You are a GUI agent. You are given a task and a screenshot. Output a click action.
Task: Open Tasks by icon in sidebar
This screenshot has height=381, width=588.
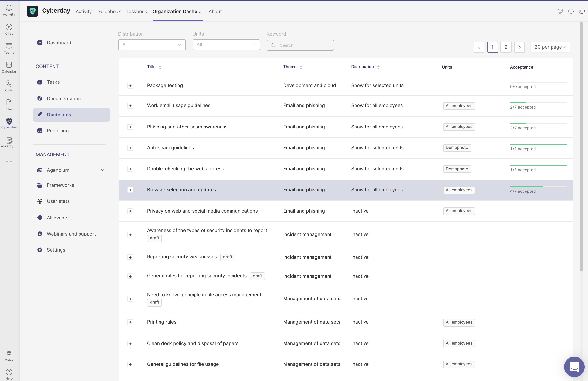click(x=9, y=141)
